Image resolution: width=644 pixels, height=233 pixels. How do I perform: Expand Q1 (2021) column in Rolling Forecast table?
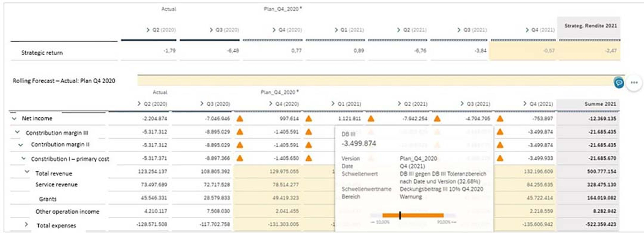(333, 103)
